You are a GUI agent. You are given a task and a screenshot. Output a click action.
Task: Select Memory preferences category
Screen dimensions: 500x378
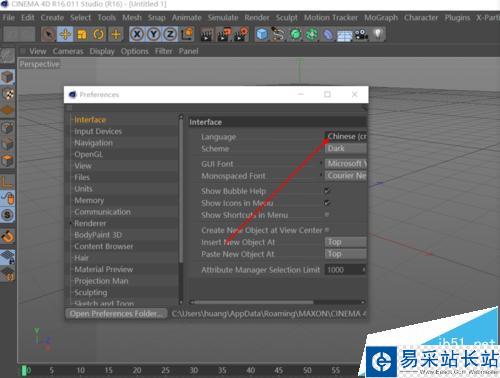point(89,200)
